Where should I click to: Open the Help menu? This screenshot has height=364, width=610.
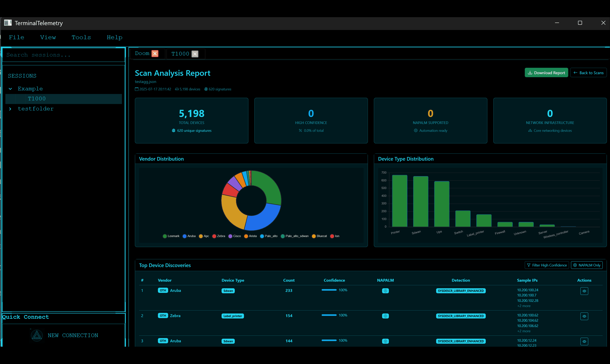[115, 37]
